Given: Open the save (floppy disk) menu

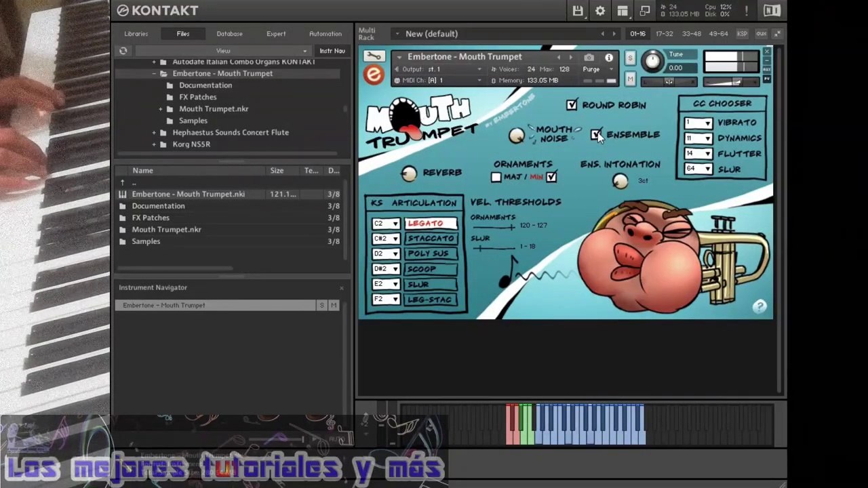Looking at the screenshot, I should 578,11.
